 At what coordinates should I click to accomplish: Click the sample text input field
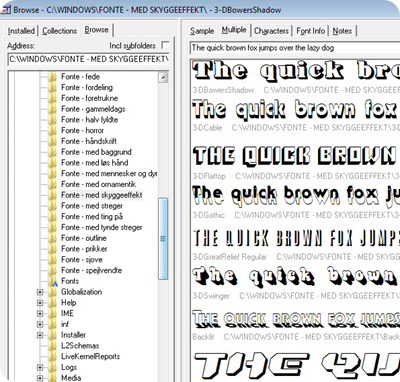point(295,48)
